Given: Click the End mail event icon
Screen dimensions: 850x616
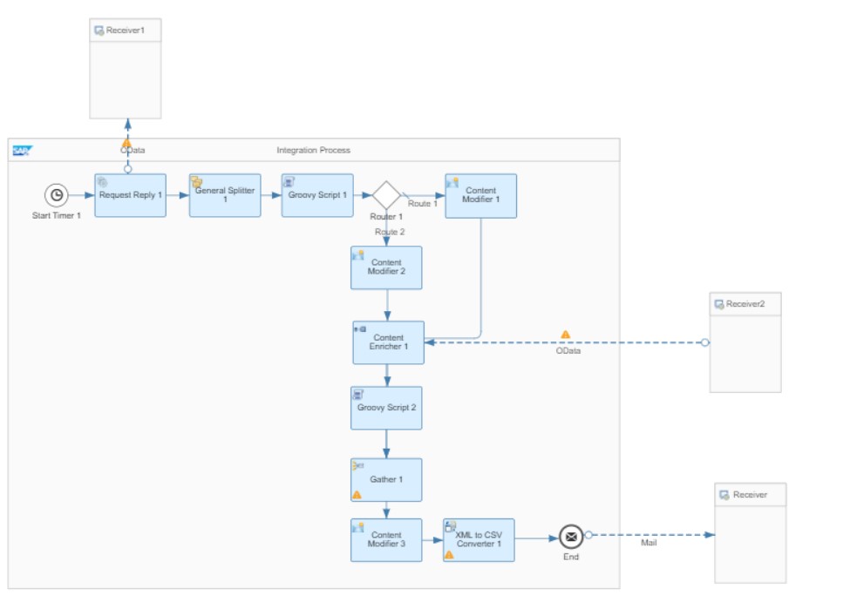Looking at the screenshot, I should (570, 536).
